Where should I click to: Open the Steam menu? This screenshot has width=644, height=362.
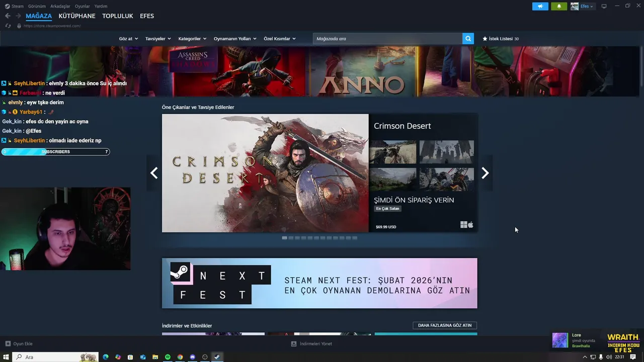coord(15,6)
